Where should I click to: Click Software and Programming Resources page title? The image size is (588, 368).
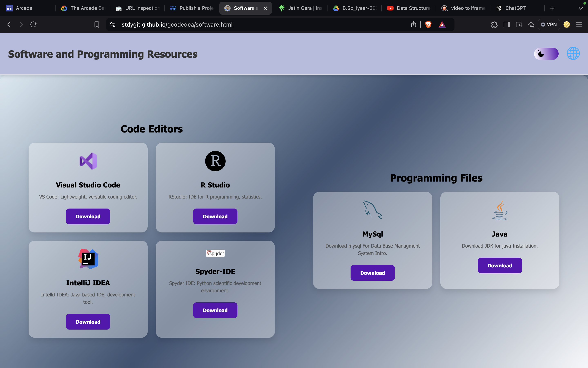click(103, 54)
